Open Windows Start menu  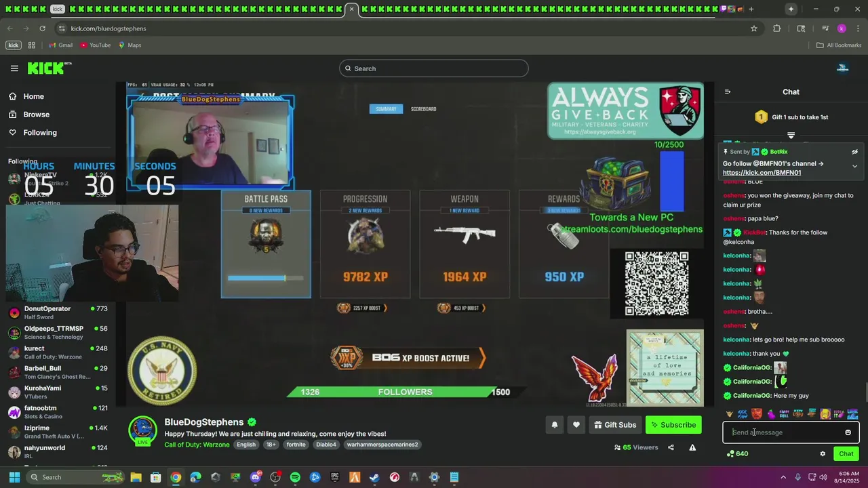14,477
